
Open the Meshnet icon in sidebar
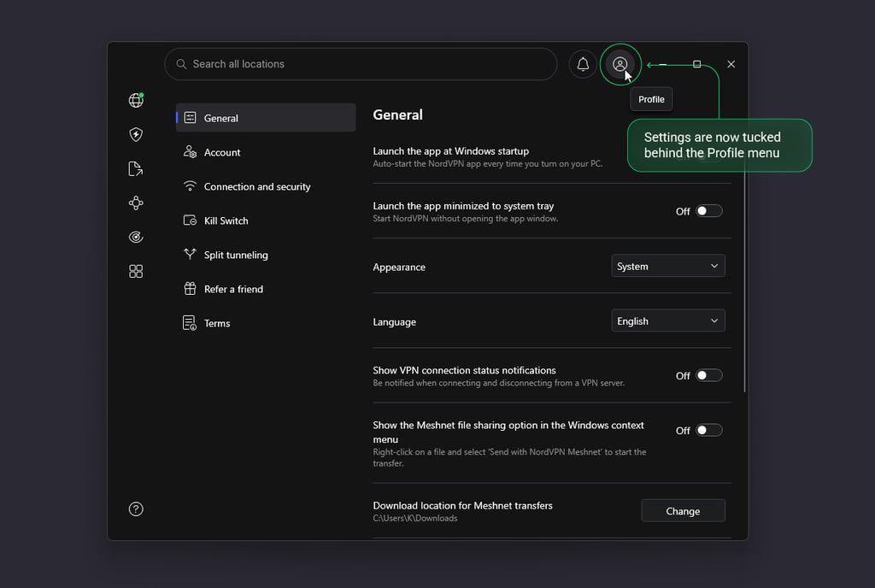136,203
